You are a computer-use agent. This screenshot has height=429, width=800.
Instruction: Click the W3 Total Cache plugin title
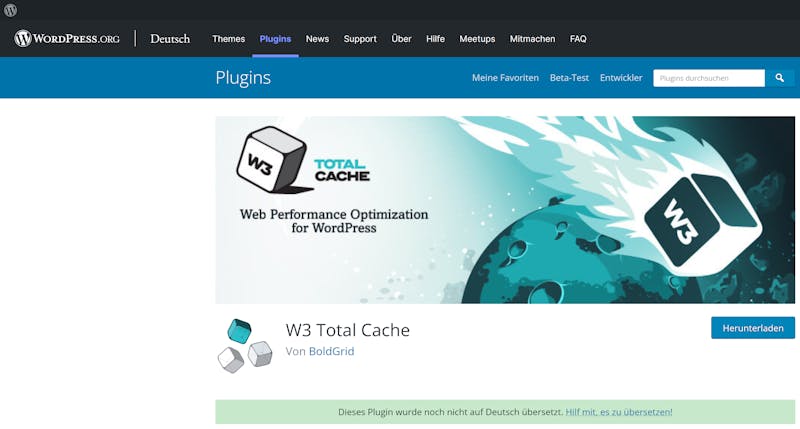coord(347,330)
